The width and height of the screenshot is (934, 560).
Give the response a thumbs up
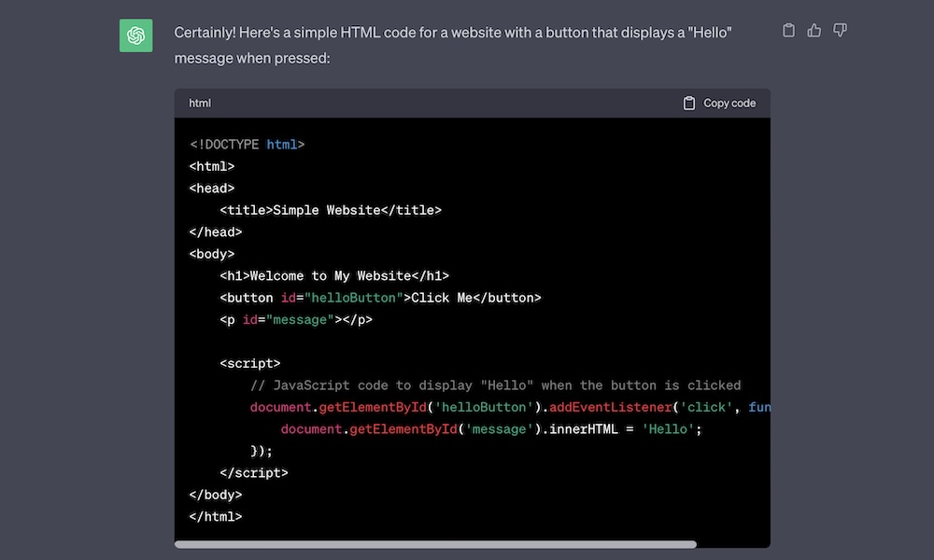tap(814, 31)
